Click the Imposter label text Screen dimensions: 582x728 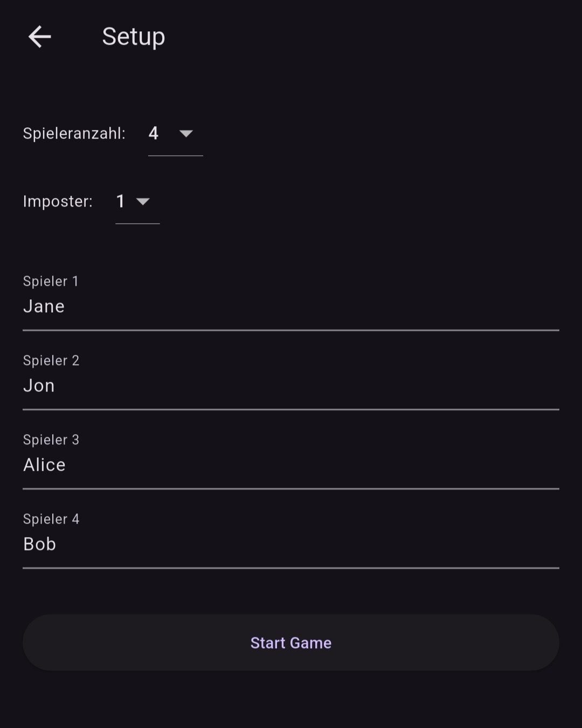pos(58,201)
